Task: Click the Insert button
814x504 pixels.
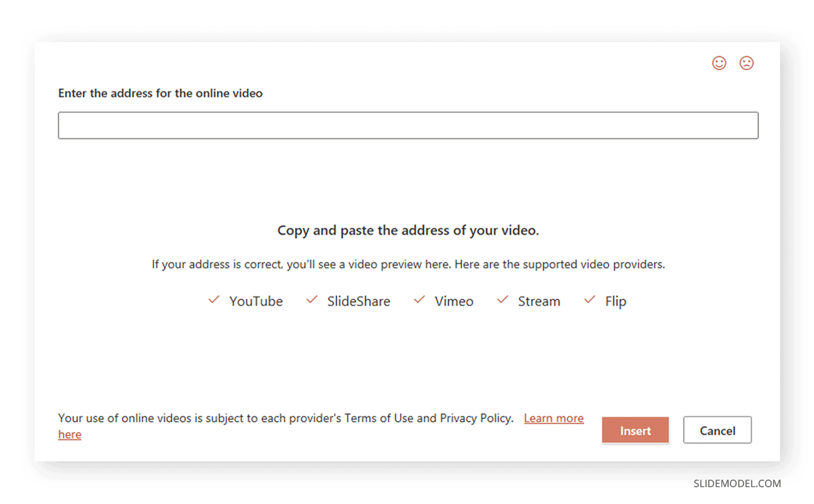Action: pos(635,430)
